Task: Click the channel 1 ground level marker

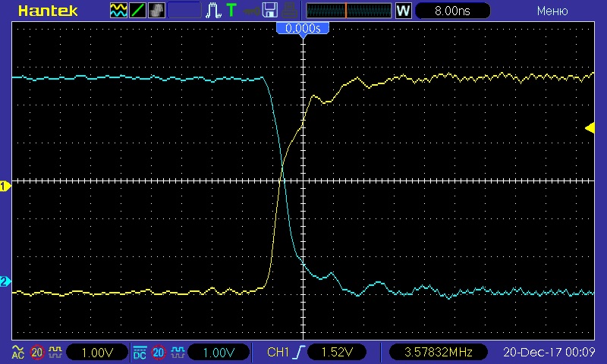Action: coord(5,187)
